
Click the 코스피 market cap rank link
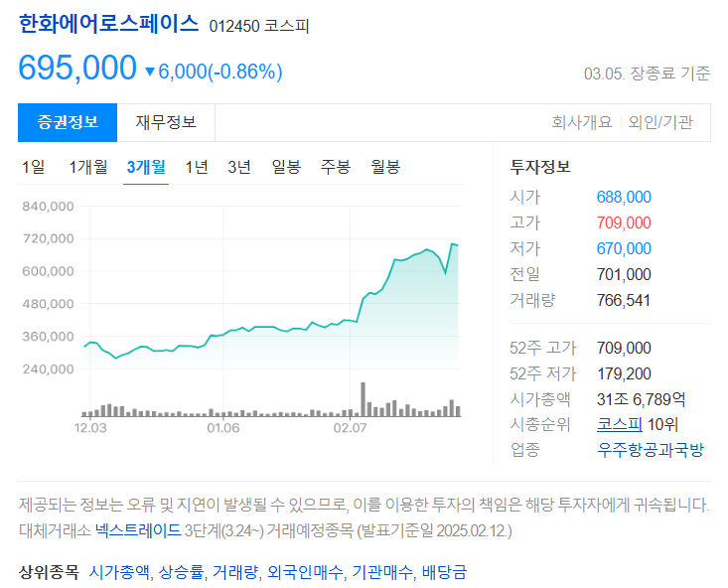pos(620,424)
